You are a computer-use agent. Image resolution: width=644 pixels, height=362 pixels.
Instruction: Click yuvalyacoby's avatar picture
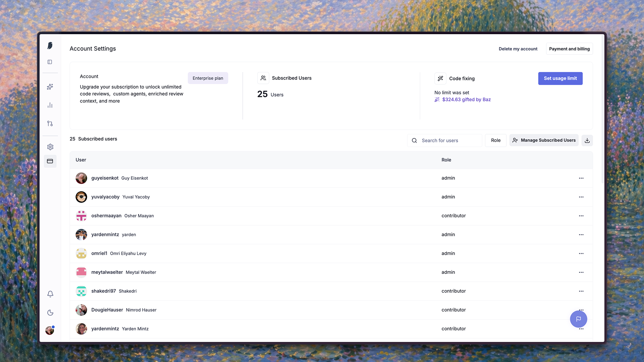tap(81, 197)
